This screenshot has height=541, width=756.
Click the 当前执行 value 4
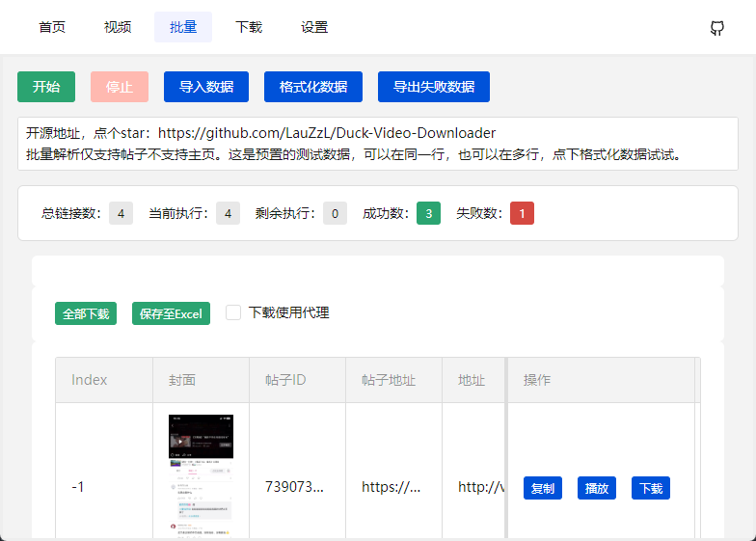coord(228,213)
